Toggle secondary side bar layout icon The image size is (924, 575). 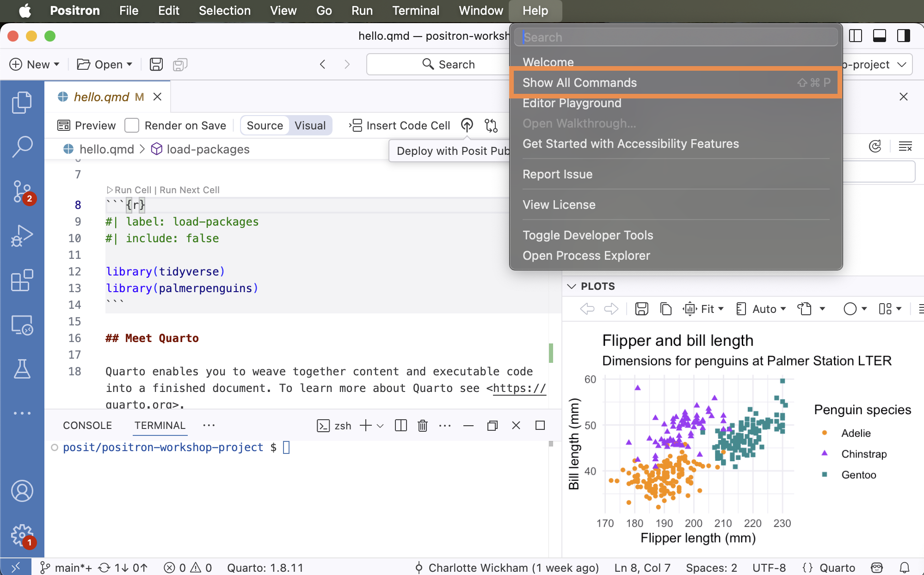[x=903, y=36]
